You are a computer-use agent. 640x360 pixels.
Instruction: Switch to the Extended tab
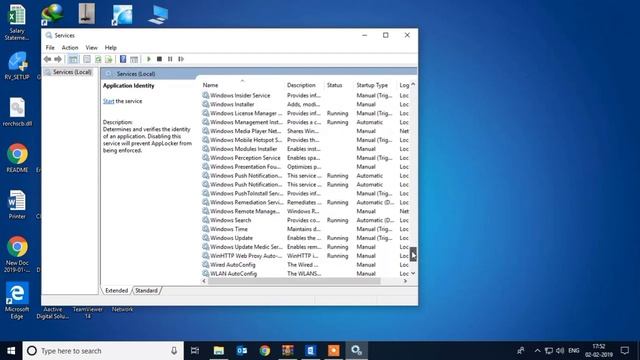point(116,291)
